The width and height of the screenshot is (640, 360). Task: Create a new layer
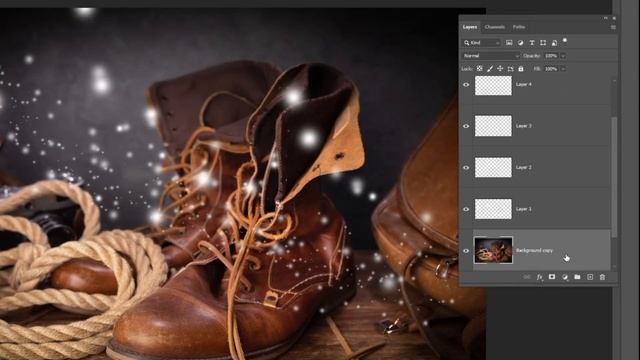click(x=590, y=277)
